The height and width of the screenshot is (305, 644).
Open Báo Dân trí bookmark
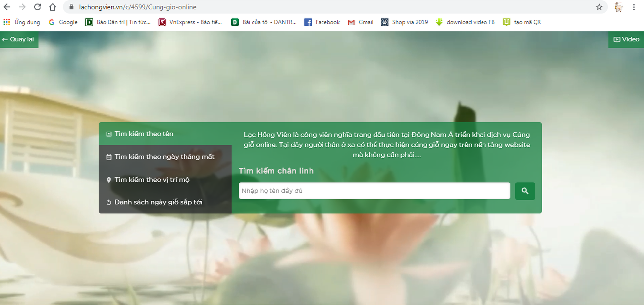[x=118, y=22]
